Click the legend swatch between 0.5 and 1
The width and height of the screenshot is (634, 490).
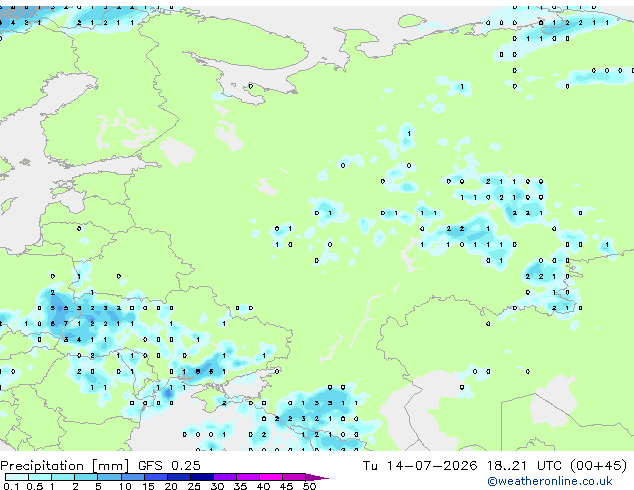[x=40, y=477]
